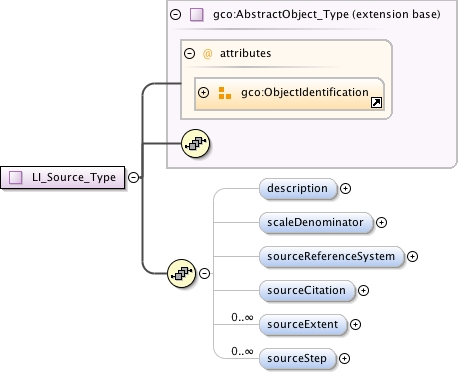Collapse the LI_Source_Type node
This screenshot has height=374, width=459.
click(133, 177)
